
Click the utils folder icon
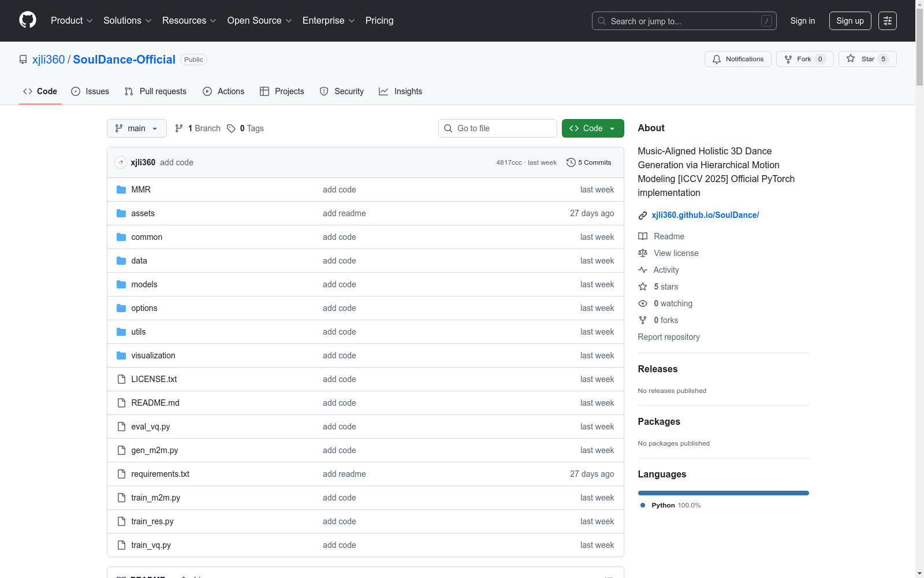121,332
